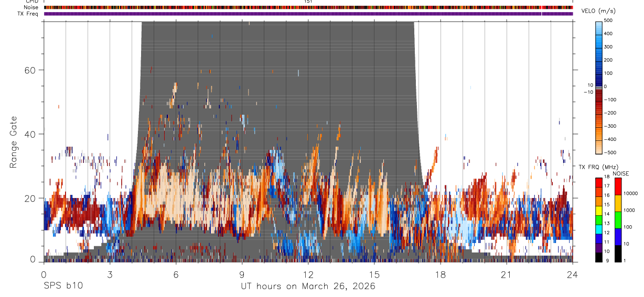Click the '12' hour label on time axis

coord(308,274)
